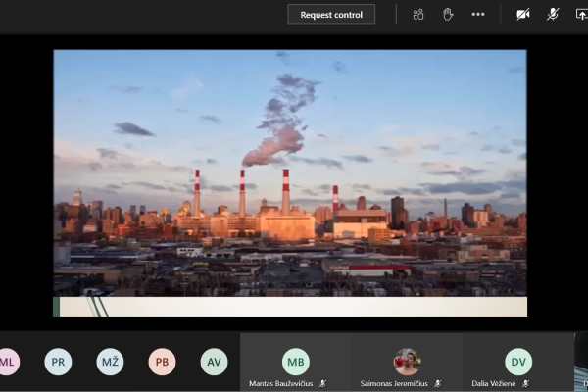
Task: Select the PR participant avatar
Action: point(58,362)
